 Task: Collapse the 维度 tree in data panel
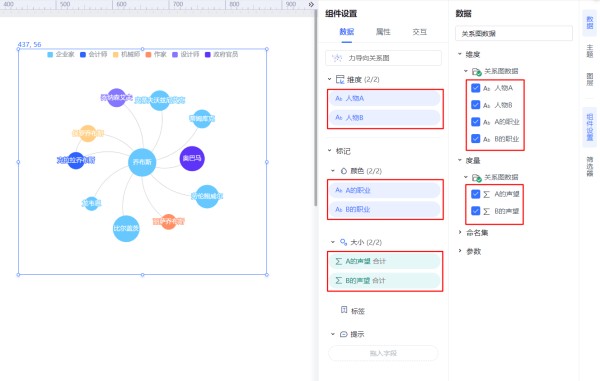coord(460,54)
